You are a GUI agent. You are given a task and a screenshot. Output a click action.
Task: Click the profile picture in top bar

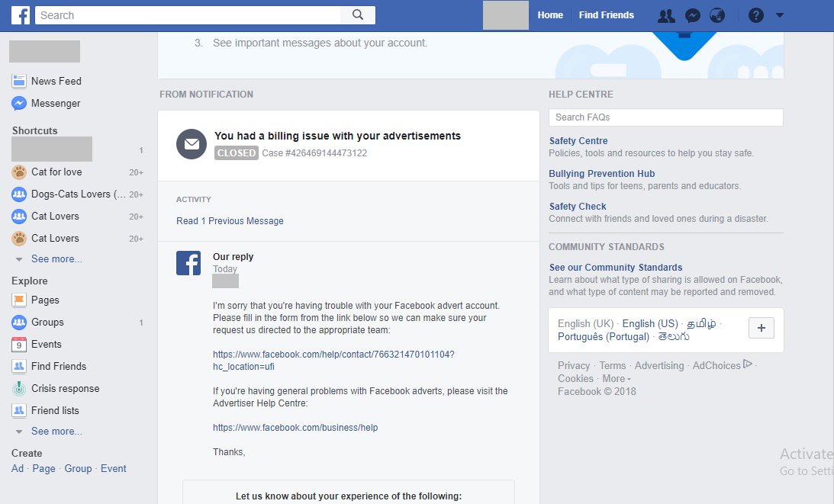[505, 15]
